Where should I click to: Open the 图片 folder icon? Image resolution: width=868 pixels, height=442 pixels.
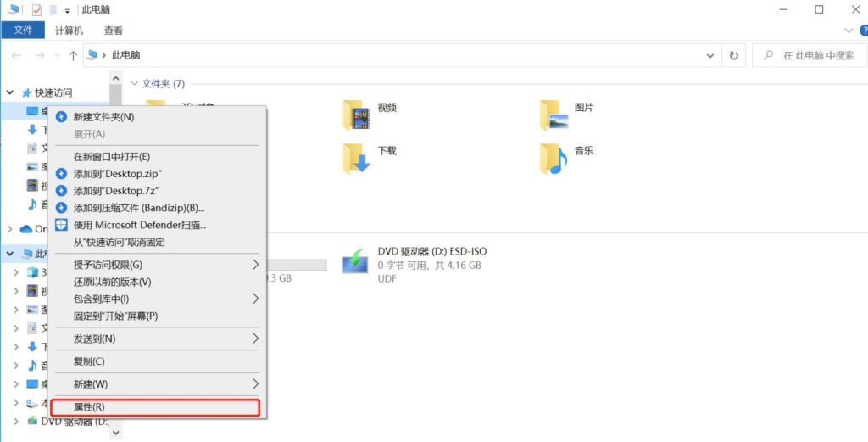pos(554,115)
